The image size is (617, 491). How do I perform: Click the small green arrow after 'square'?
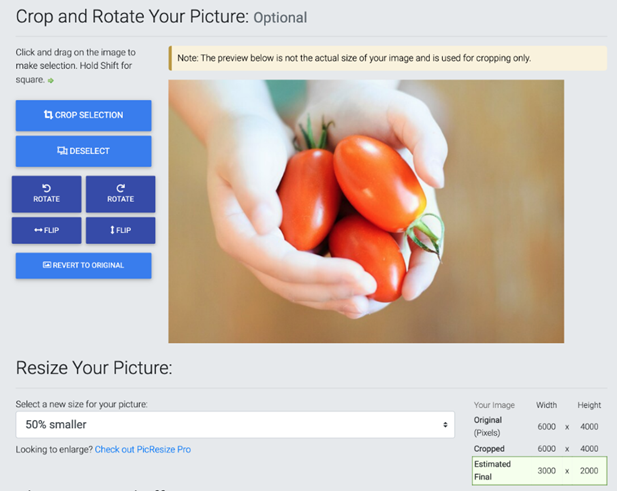click(51, 80)
